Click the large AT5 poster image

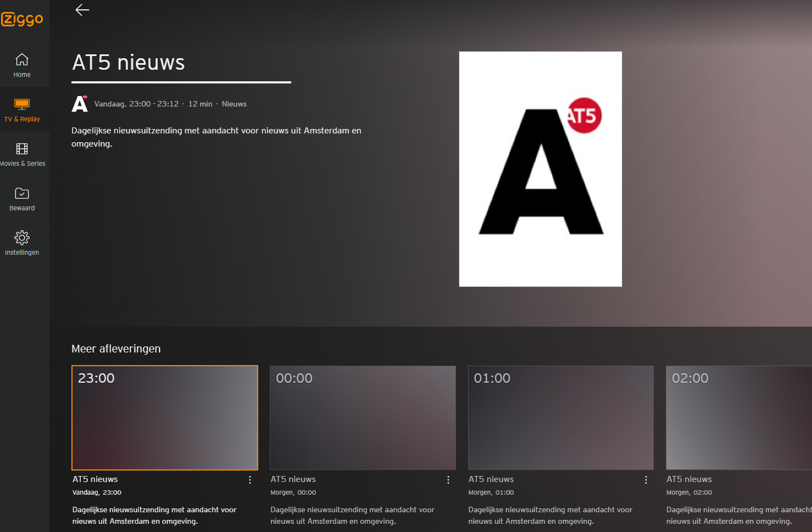tap(541, 169)
